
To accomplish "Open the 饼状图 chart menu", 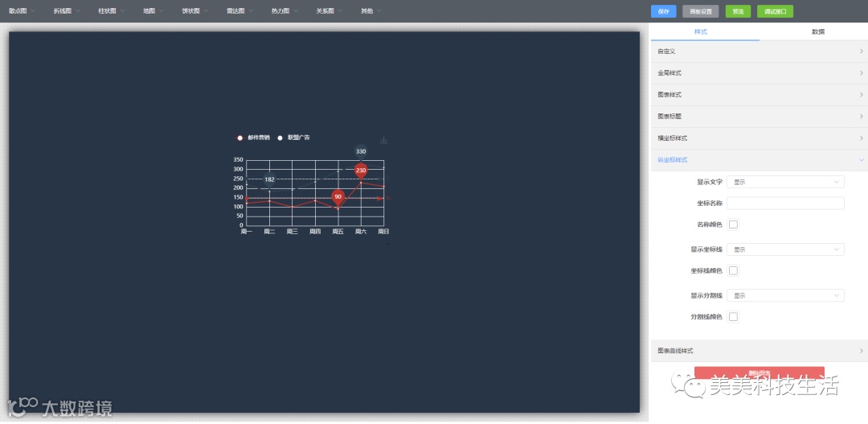I will pyautogui.click(x=195, y=11).
